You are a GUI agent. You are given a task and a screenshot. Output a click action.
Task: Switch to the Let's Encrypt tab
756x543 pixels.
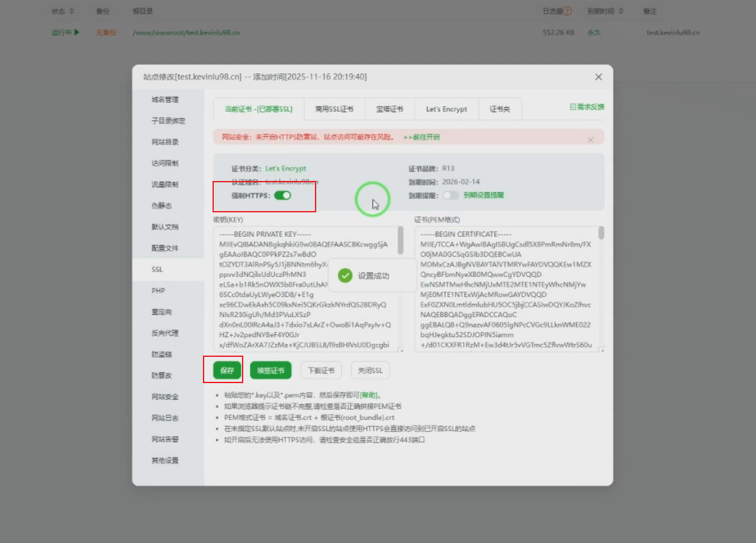(446, 109)
